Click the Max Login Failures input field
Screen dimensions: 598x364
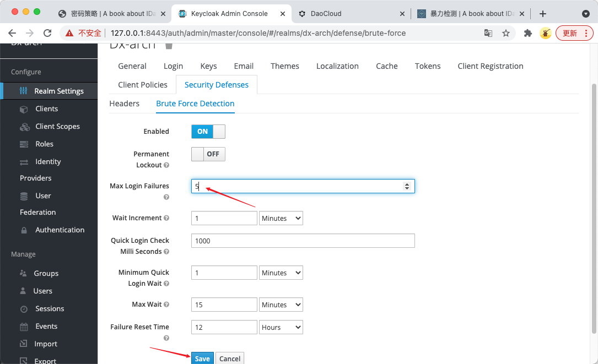coord(303,186)
